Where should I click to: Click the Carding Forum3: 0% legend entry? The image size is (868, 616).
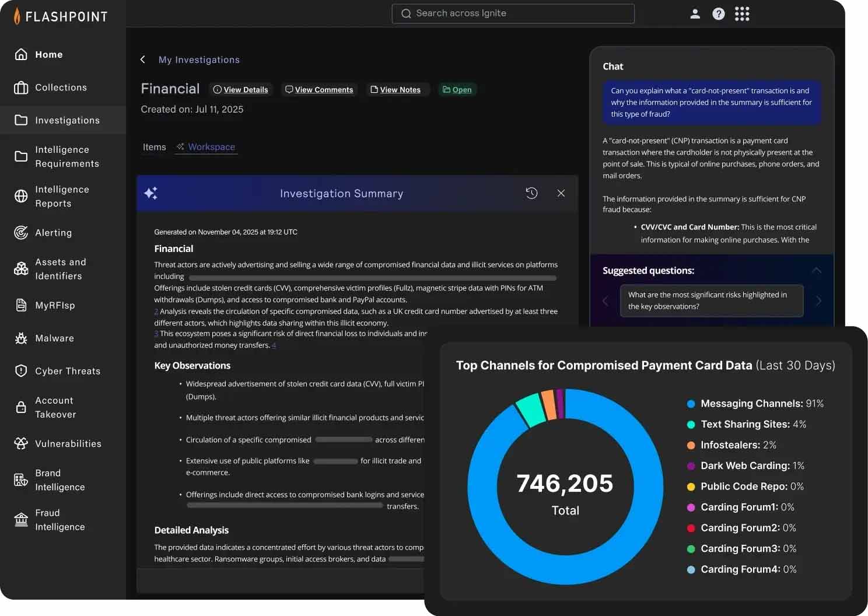pyautogui.click(x=741, y=548)
